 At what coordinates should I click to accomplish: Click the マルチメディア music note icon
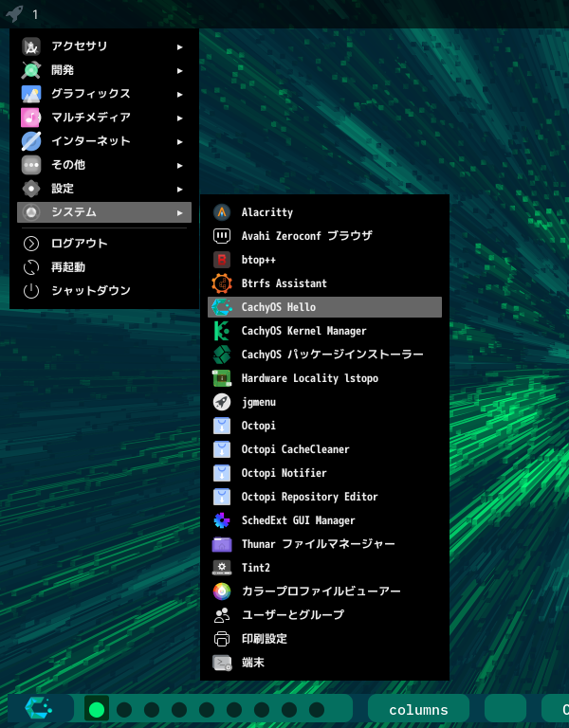(31, 118)
